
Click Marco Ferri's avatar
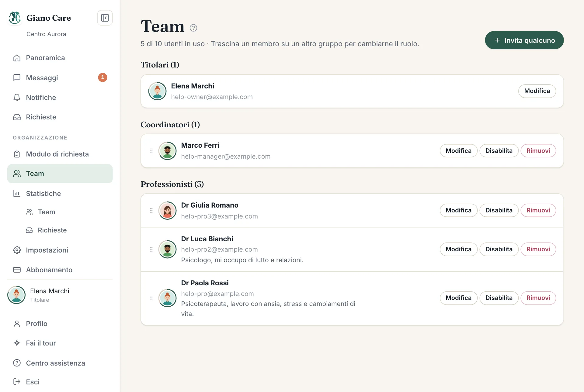(168, 151)
